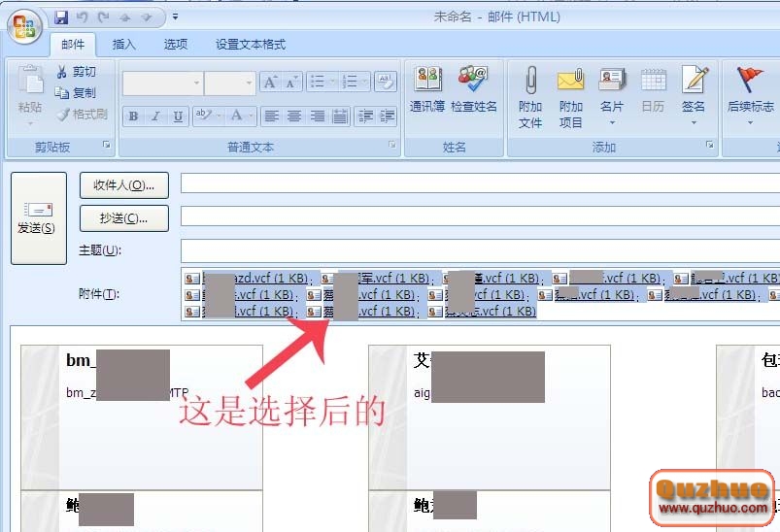This screenshot has height=532, width=780.
Task: Open the 添加 group dialog launcher
Action: (710, 145)
